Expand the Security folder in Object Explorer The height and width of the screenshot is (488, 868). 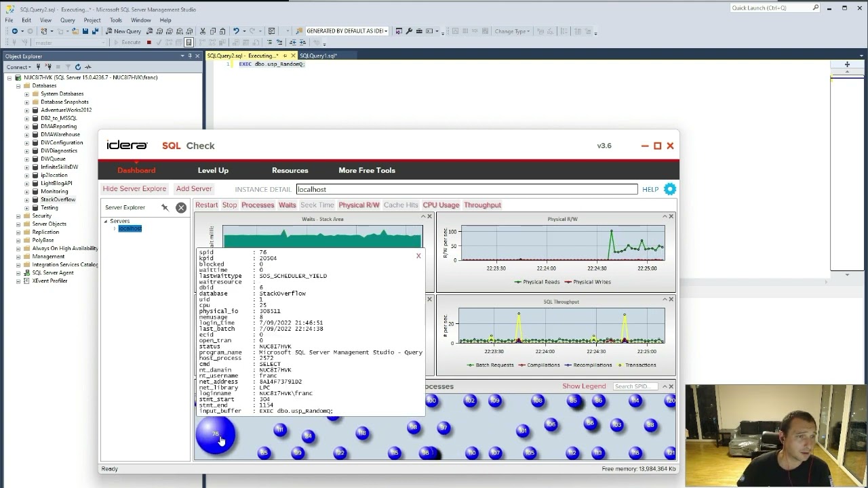click(x=18, y=216)
